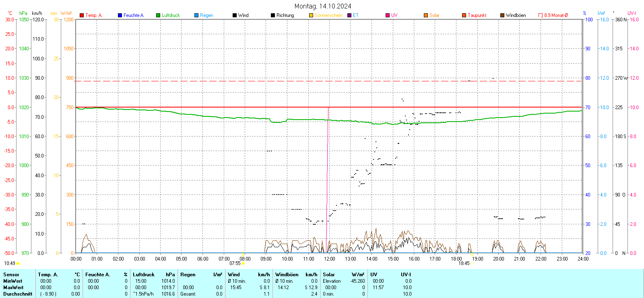Image resolution: width=644 pixels, height=298 pixels.
Task: Click the 18:45 sunset time label
Action: (x=464, y=263)
